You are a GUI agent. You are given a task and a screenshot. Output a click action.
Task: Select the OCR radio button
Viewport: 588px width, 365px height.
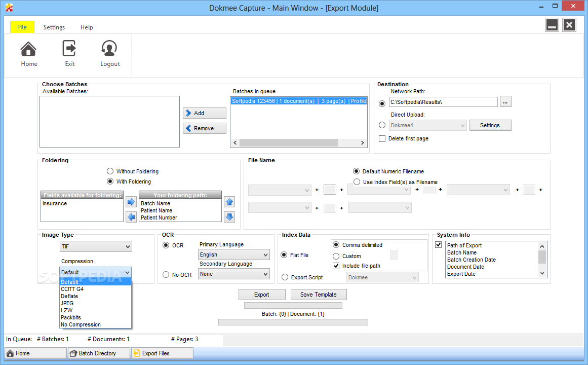point(166,245)
